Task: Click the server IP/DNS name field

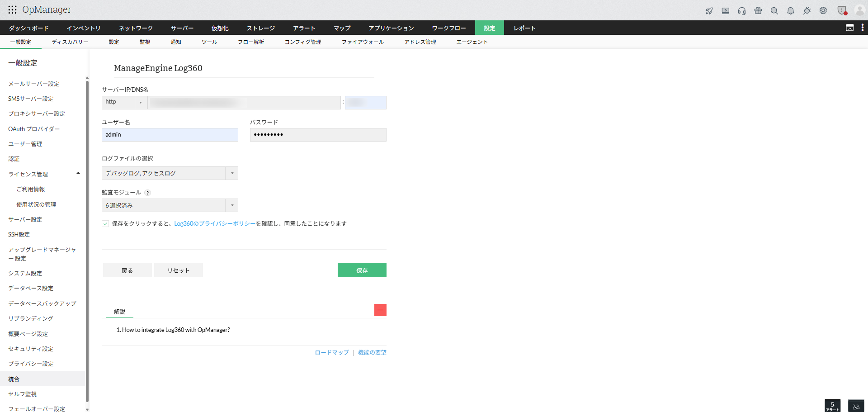Action: [244, 103]
